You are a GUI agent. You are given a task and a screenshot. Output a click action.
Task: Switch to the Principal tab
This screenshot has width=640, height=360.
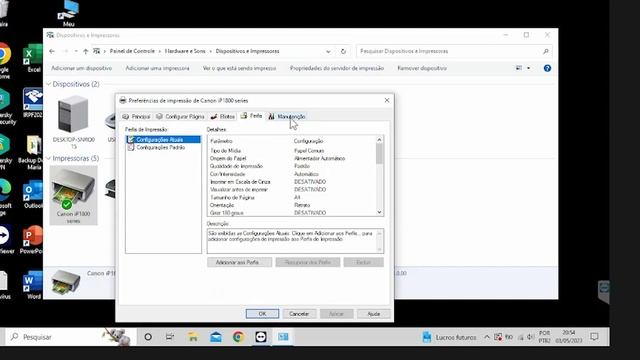(136, 117)
